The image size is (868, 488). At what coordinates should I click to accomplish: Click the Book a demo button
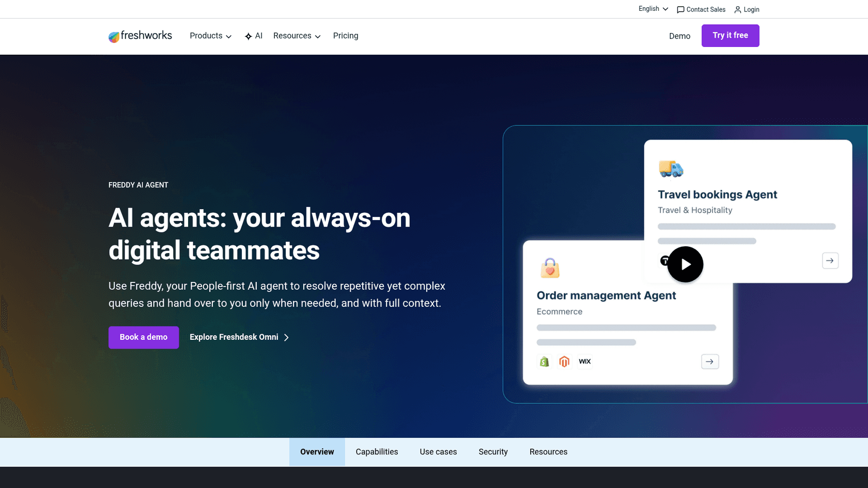coord(144,337)
